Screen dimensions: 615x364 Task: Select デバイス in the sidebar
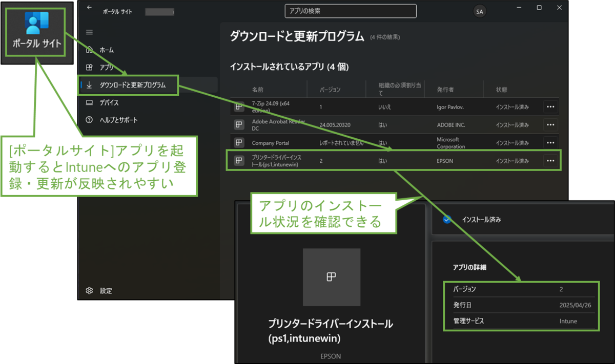[x=109, y=102]
